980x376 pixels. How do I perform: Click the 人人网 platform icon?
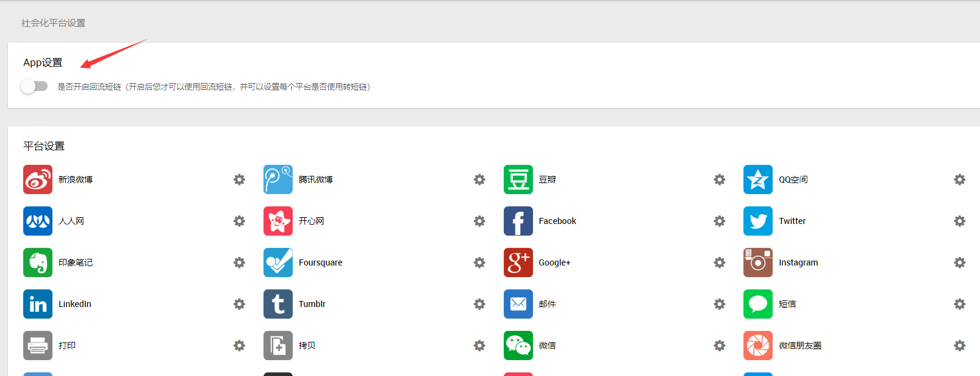[x=38, y=221]
